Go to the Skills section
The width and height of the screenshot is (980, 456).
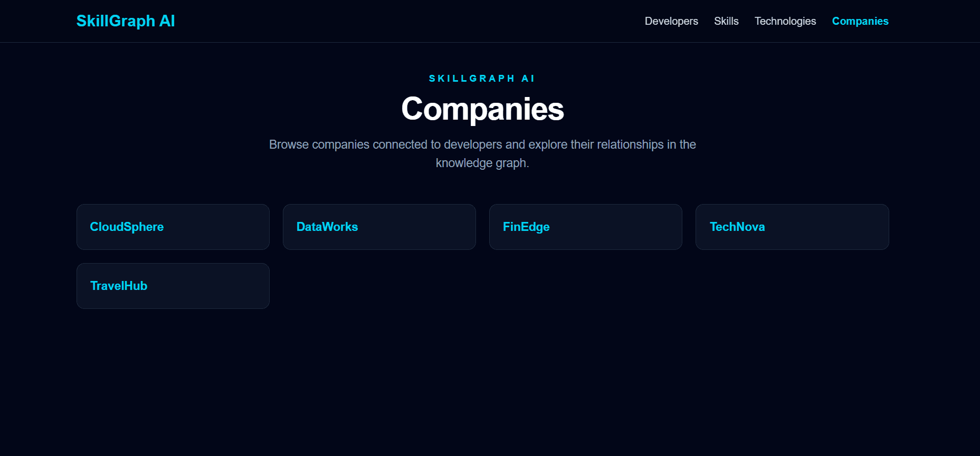pos(726,21)
